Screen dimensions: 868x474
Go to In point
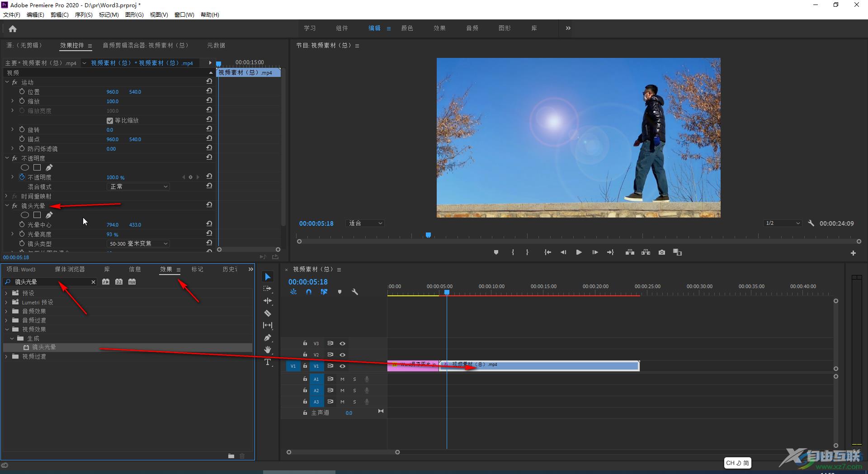pyautogui.click(x=547, y=252)
